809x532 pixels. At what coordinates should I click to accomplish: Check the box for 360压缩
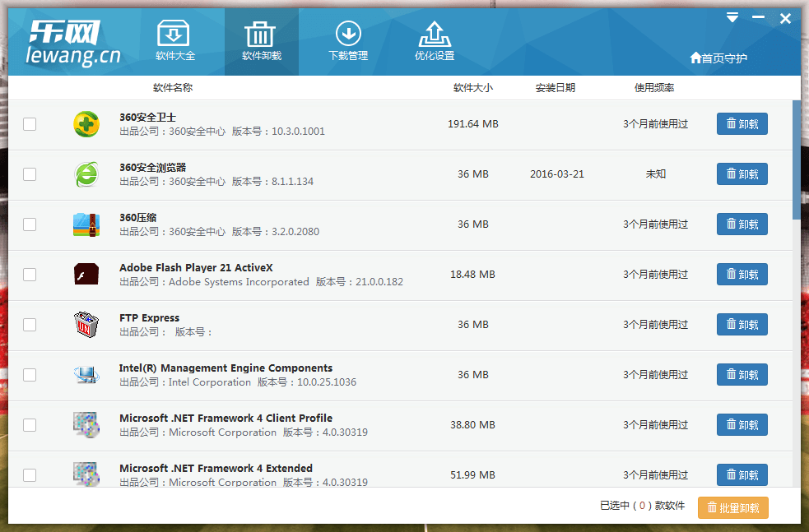[x=30, y=224]
